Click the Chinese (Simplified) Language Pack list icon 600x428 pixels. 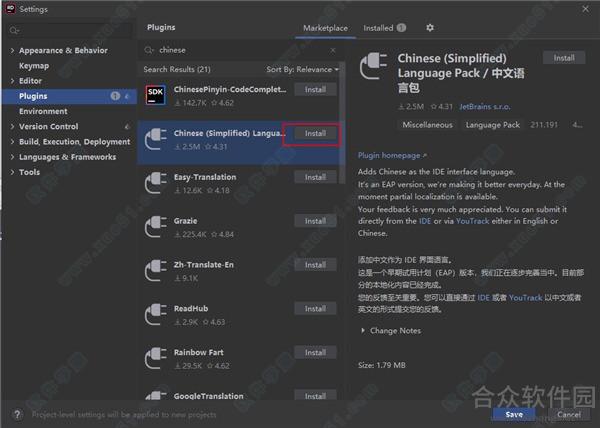156,139
